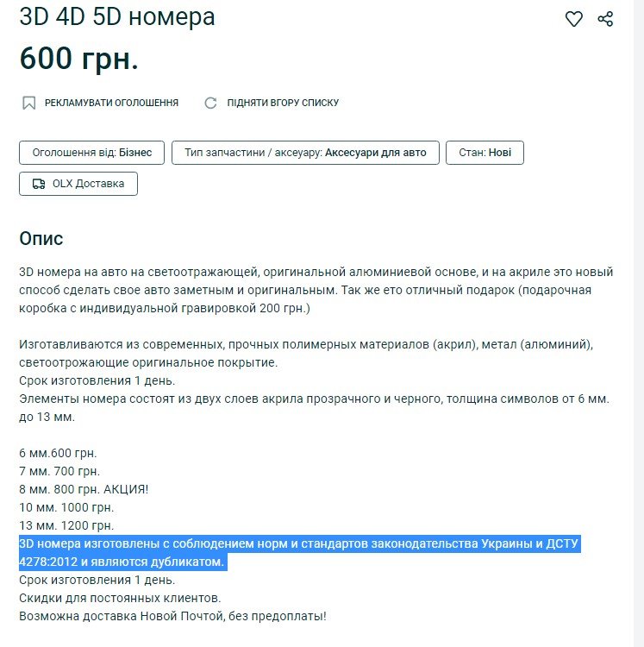Select the ПІДНЯТИ ВГОРУ СПИСКУ link

point(283,103)
